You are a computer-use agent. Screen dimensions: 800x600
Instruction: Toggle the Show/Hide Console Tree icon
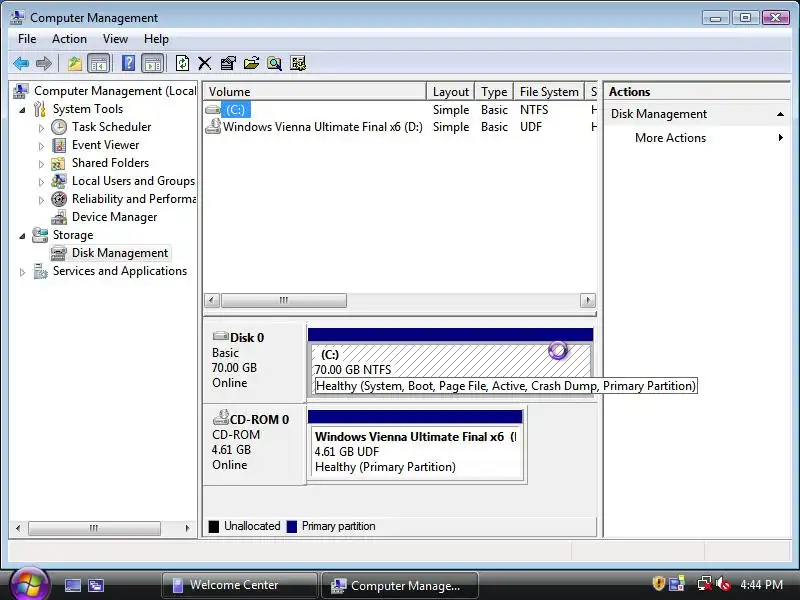point(98,64)
